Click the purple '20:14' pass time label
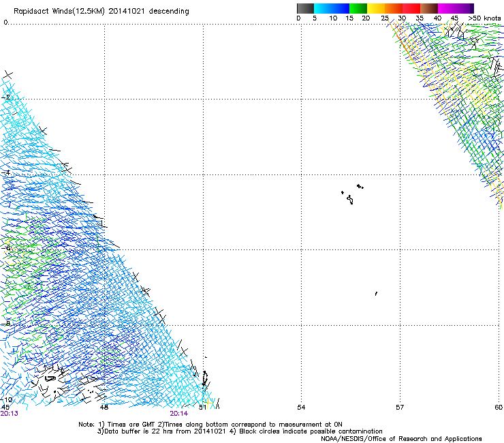 [x=179, y=414]
